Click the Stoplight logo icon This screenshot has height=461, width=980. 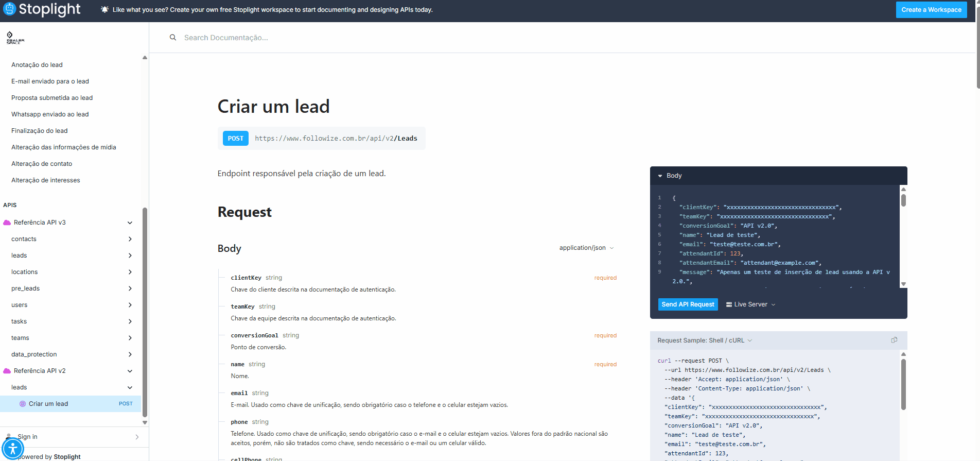point(9,9)
